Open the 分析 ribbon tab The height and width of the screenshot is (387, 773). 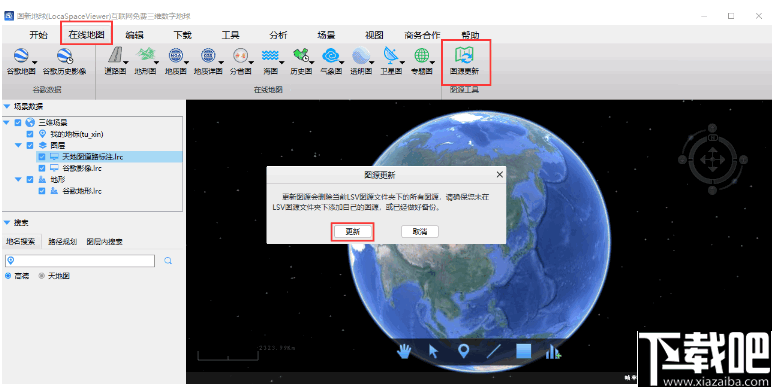pos(278,35)
